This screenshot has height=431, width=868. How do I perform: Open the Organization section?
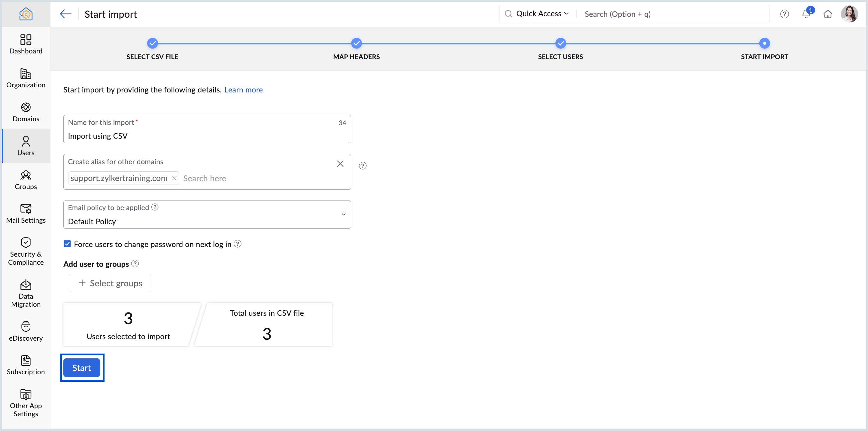[26, 78]
